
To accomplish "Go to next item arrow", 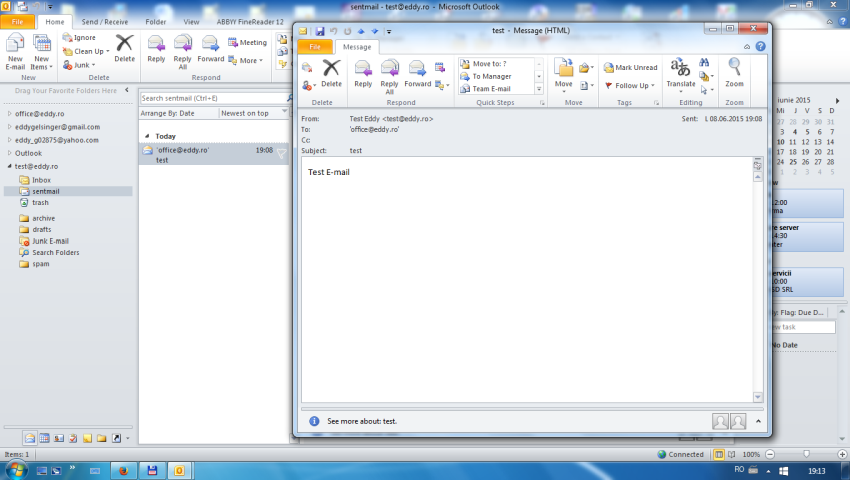I will pos(375,31).
